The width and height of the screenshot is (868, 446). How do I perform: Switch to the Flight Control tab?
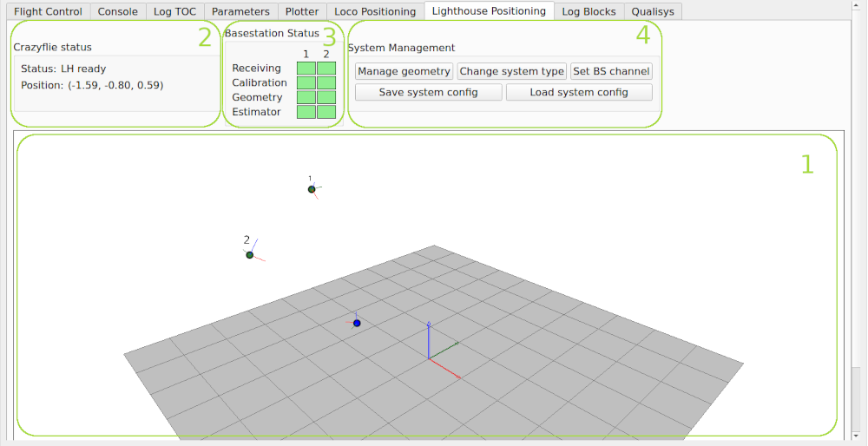(x=48, y=11)
